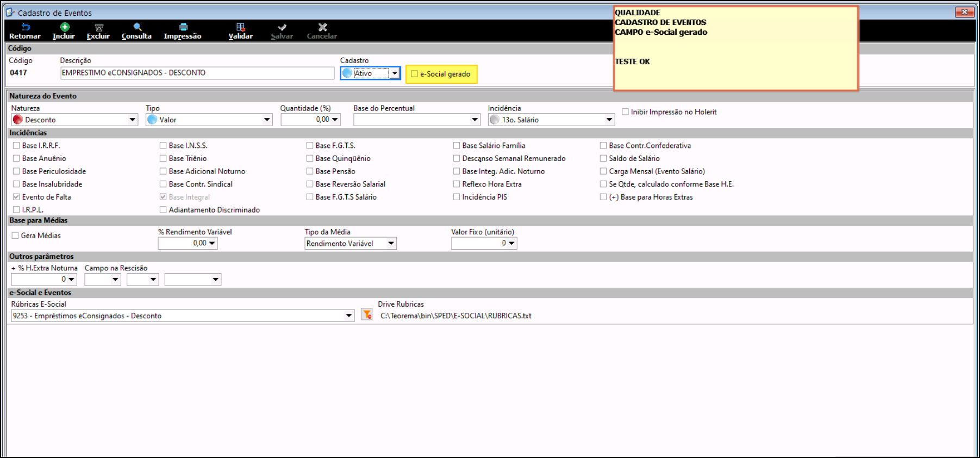Screen dimensions: 980x458
Task: Click the Excluir toolbar icon
Action: click(x=99, y=27)
